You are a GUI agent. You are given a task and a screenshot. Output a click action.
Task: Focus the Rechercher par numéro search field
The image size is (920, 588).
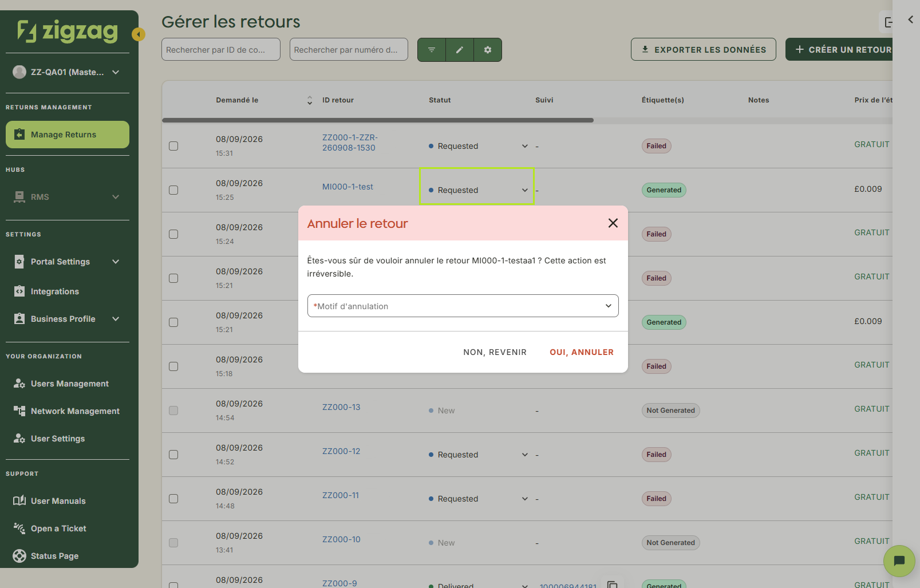[349, 49]
